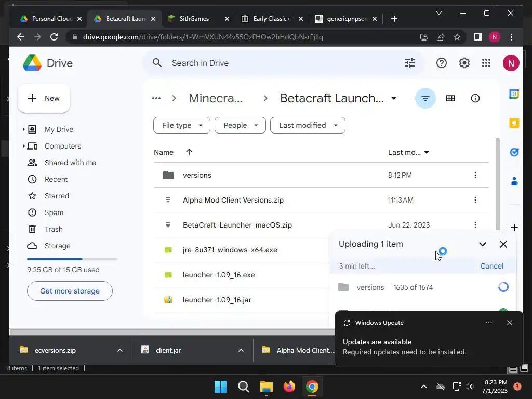The image size is (532, 399).
Task: Show folder details info panel
Action: [x=475, y=98]
